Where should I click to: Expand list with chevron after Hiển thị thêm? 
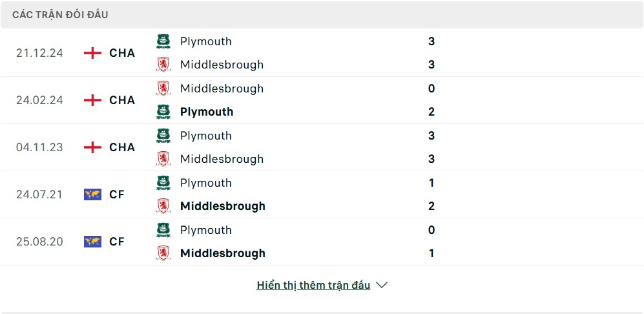382,285
